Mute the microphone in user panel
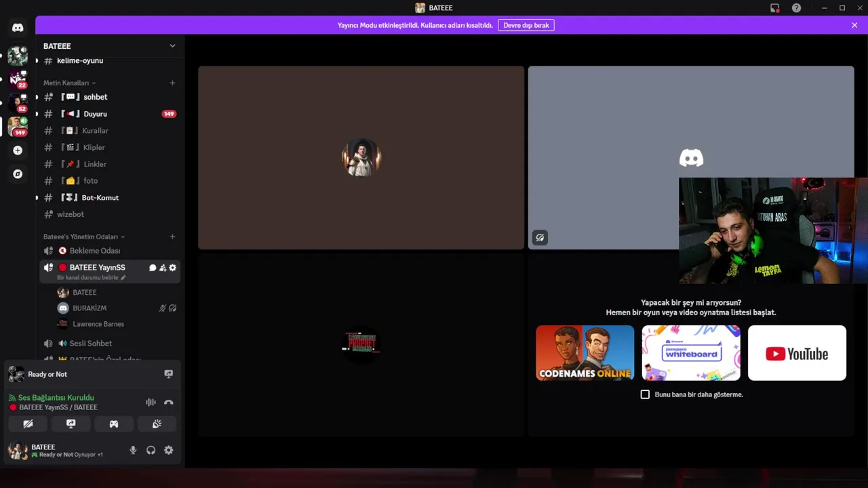The width and height of the screenshot is (868, 488). click(x=133, y=450)
